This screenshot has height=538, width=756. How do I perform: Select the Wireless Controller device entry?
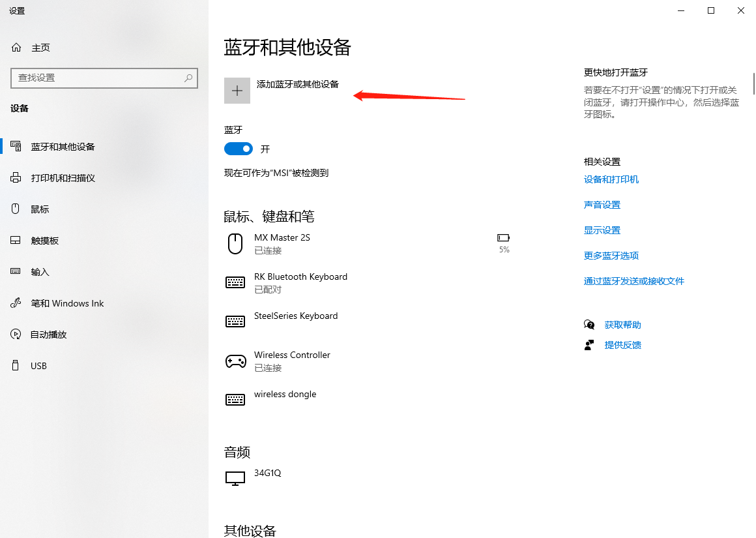point(292,361)
